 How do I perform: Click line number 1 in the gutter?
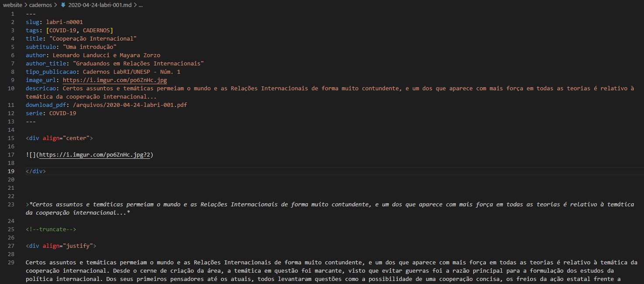click(x=13, y=14)
